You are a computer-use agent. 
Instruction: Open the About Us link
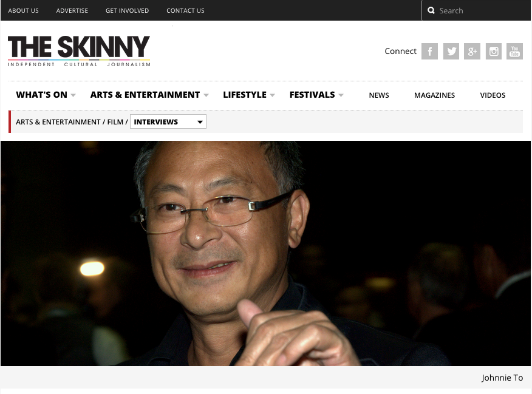click(24, 10)
